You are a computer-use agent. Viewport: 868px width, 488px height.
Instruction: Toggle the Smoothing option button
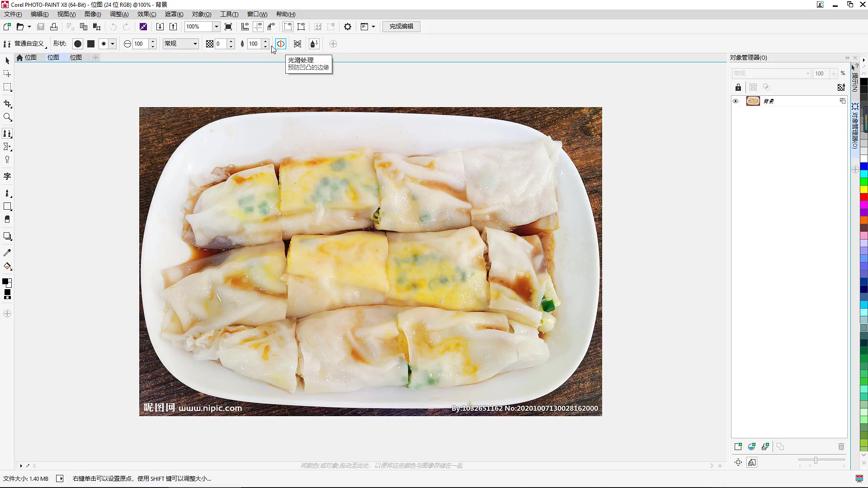(281, 44)
